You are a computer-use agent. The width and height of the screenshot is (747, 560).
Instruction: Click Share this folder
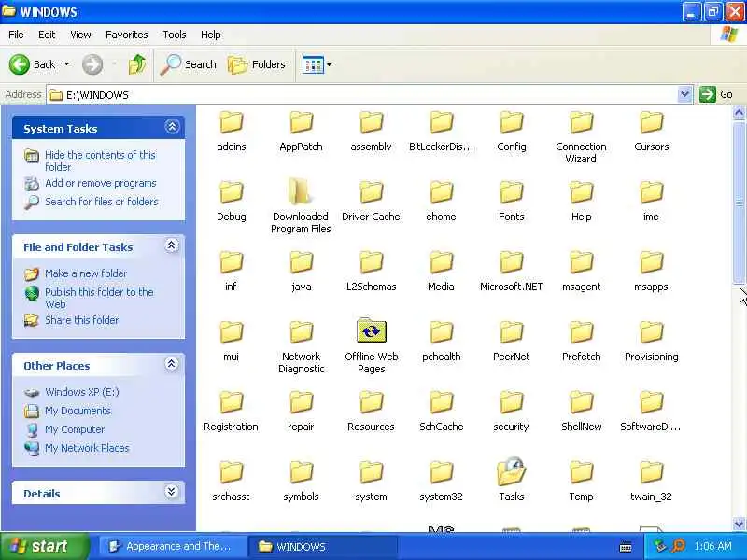pos(81,320)
